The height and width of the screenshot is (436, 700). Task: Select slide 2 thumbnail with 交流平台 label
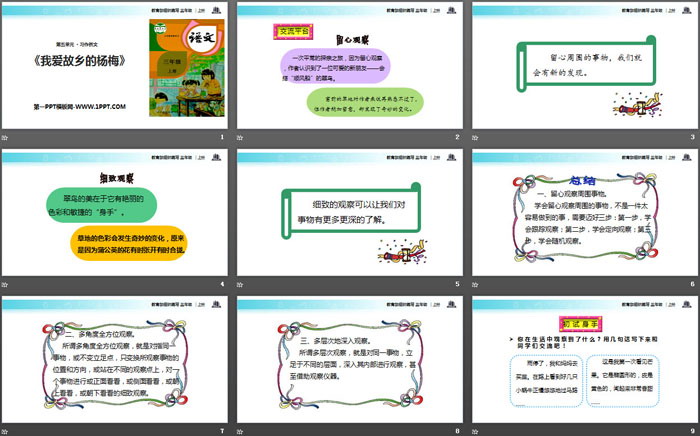pyautogui.click(x=350, y=66)
